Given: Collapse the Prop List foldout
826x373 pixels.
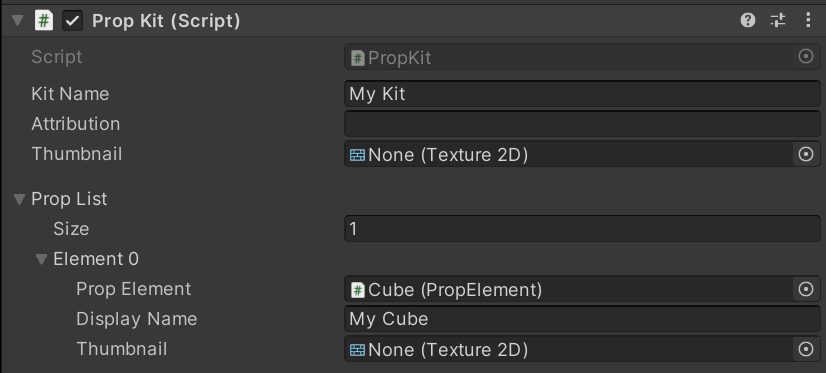Looking at the screenshot, I should coord(19,200).
